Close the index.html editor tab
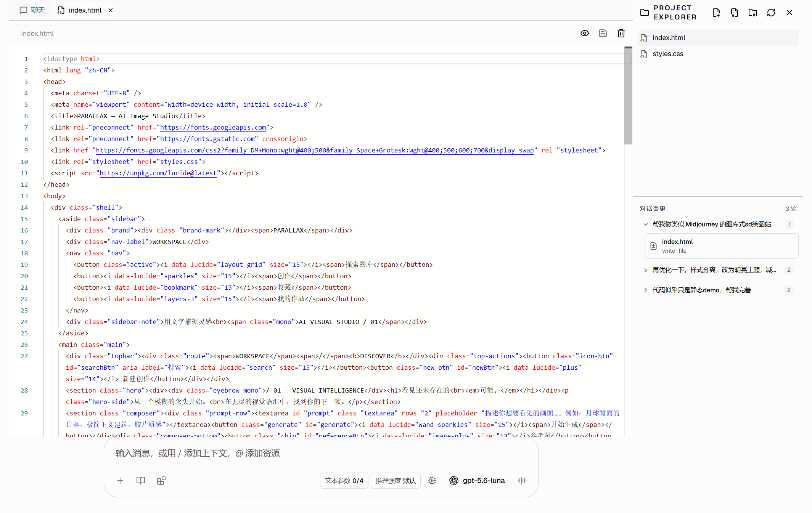This screenshot has height=513, width=812. point(111,10)
